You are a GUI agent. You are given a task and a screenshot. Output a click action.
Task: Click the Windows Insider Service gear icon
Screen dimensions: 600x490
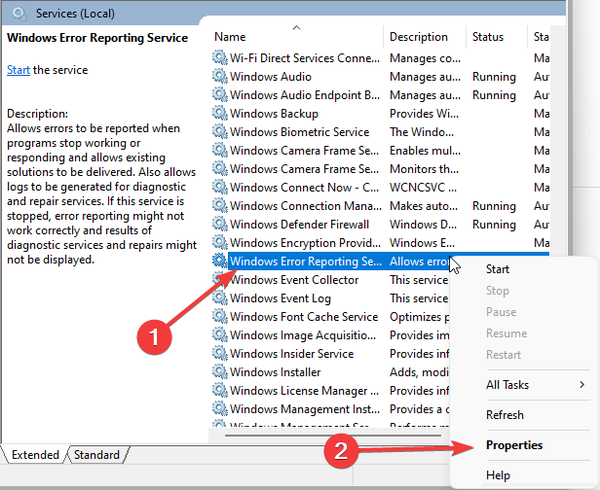click(219, 354)
